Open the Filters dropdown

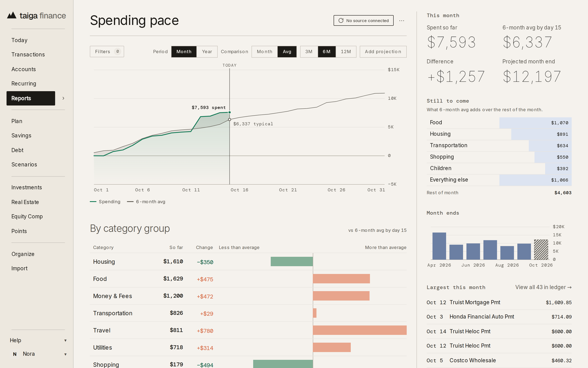pyautogui.click(x=107, y=52)
